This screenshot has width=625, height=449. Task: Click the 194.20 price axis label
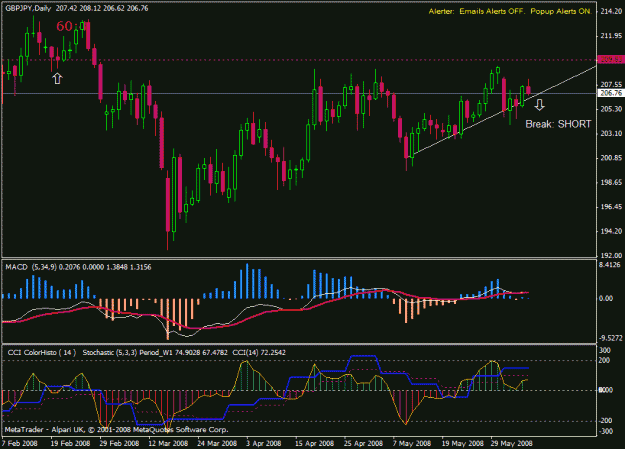pos(611,231)
